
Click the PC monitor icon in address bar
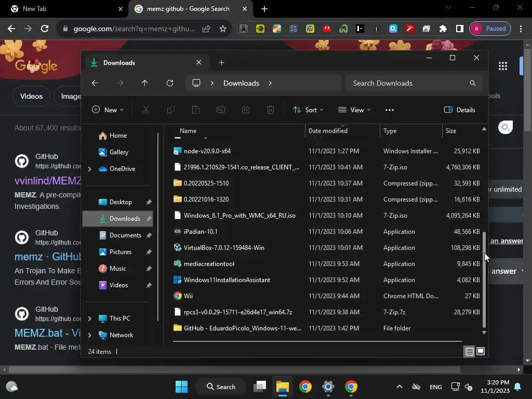(196, 83)
